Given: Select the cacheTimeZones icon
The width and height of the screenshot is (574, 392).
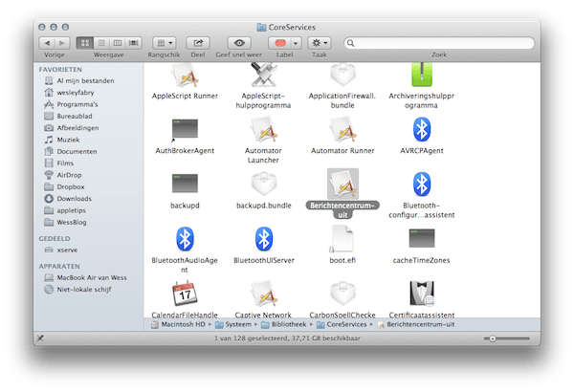Looking at the screenshot, I should (x=422, y=238).
